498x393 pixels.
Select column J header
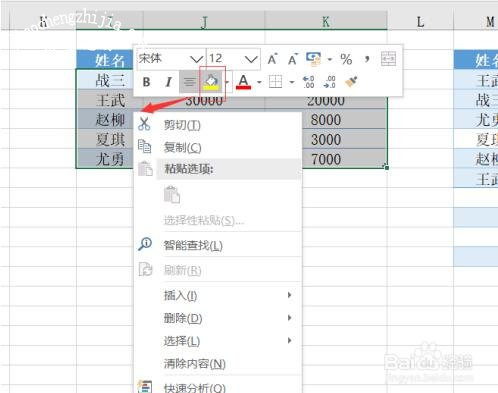(204, 21)
